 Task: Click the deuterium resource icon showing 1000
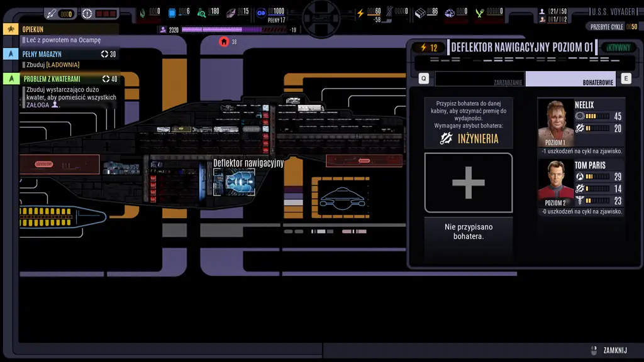pos(261,13)
